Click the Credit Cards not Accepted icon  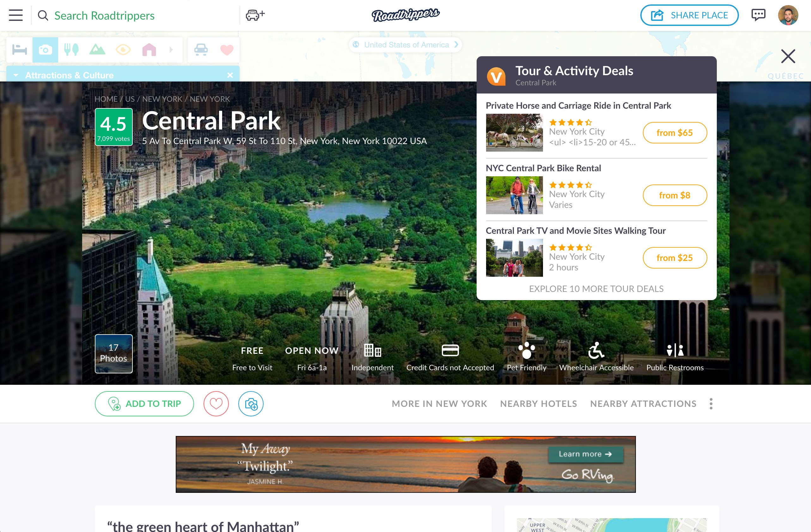click(450, 350)
